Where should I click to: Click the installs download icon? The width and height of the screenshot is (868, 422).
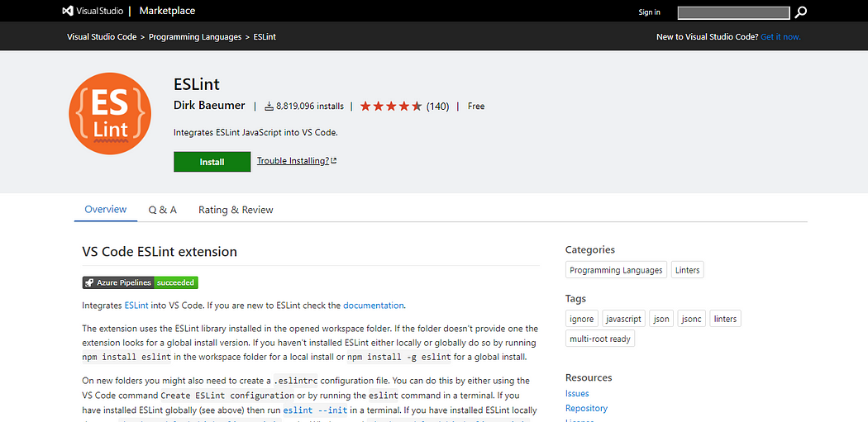269,107
